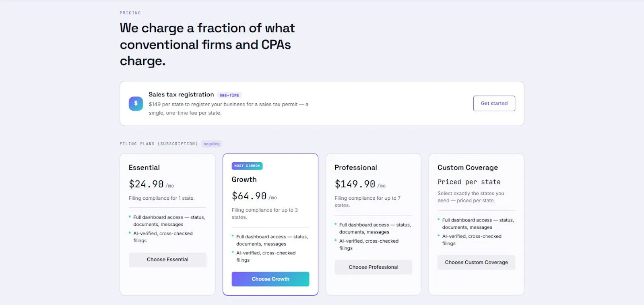Click the ONE-TIME badge

point(229,95)
